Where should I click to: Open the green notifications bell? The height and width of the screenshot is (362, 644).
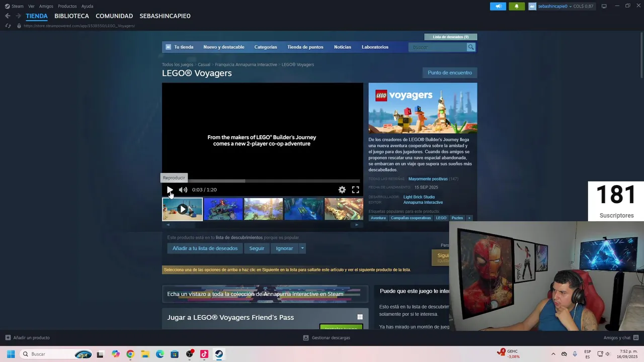516,6
